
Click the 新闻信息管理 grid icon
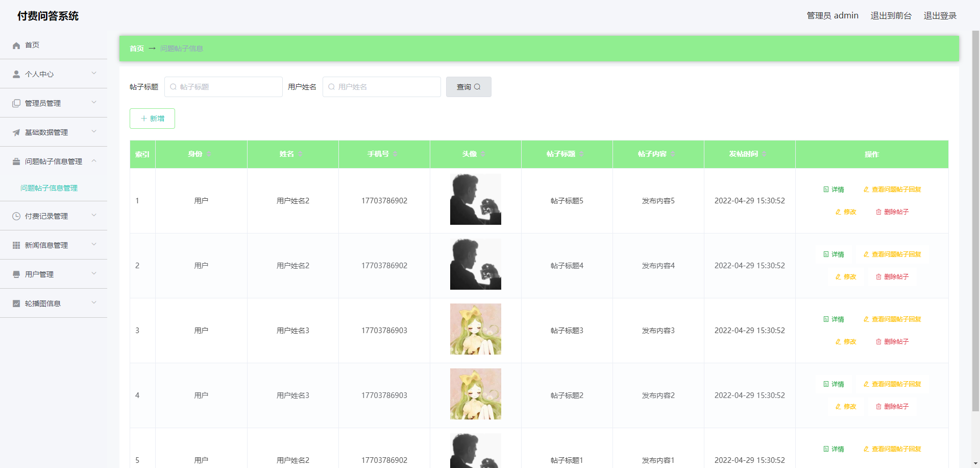tap(16, 245)
